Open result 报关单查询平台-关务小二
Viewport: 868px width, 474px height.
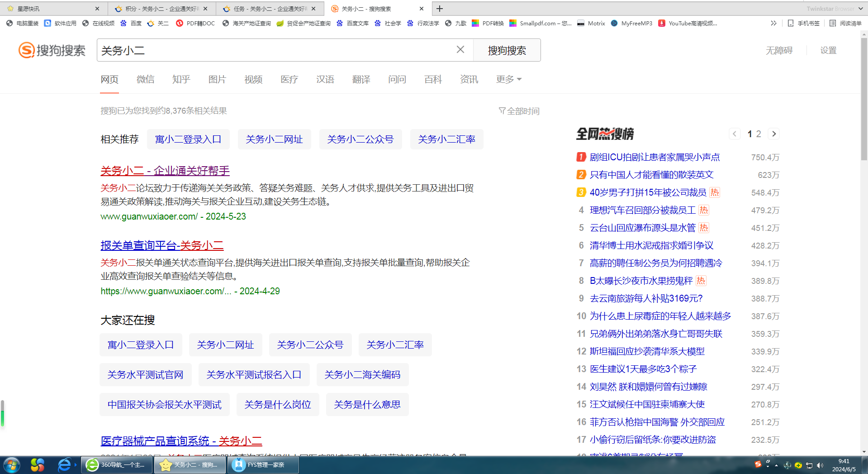162,245
